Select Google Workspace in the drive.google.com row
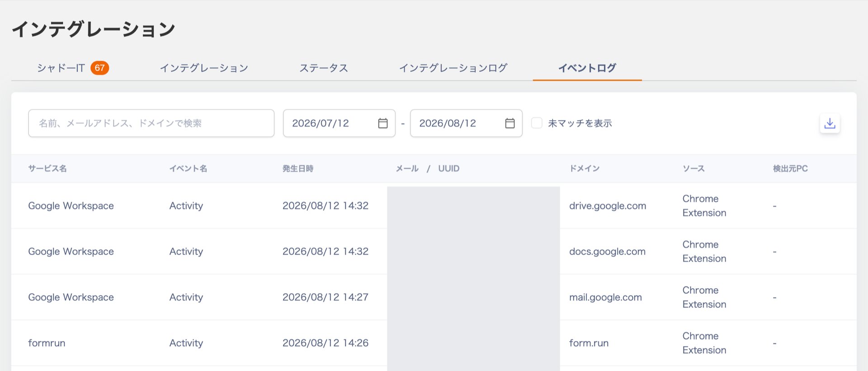The width and height of the screenshot is (868, 371). [x=71, y=206]
